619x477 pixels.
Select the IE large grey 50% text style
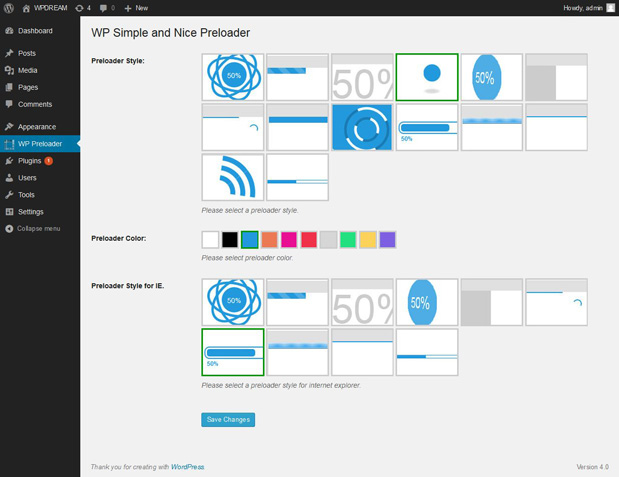click(x=362, y=302)
